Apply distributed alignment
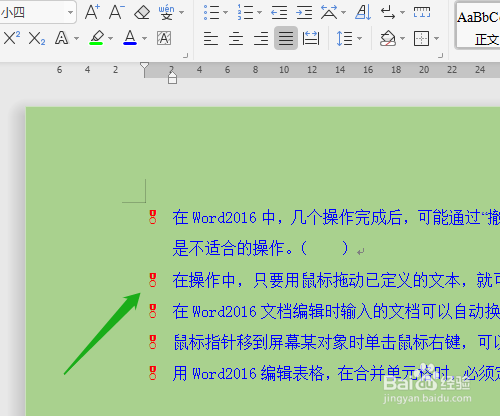Screen dimensions: 500x416 (x=311, y=38)
